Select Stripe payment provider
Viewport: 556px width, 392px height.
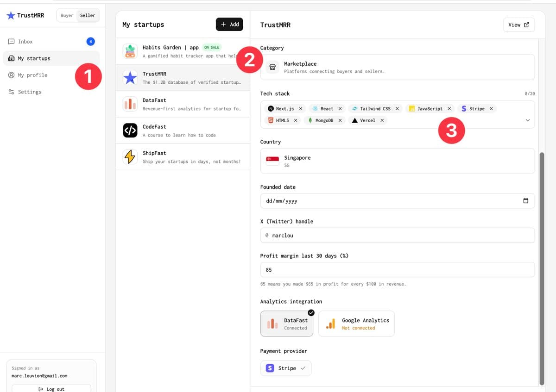pyautogui.click(x=286, y=368)
